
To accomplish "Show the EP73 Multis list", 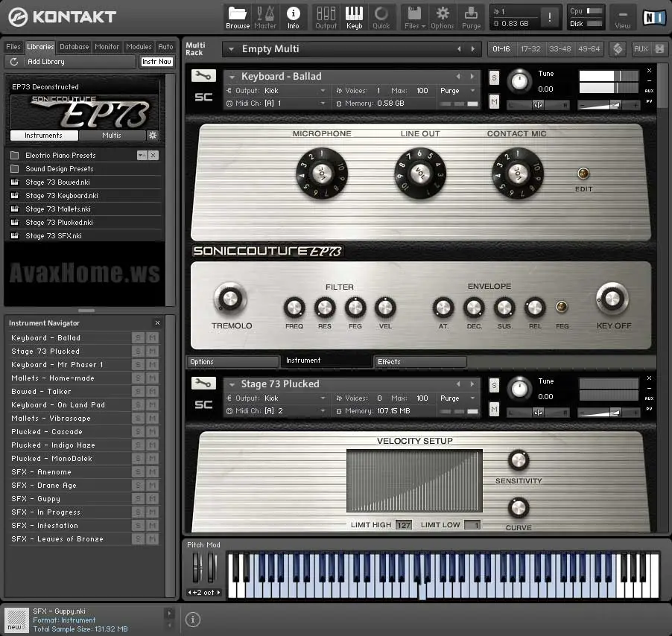I will point(112,136).
